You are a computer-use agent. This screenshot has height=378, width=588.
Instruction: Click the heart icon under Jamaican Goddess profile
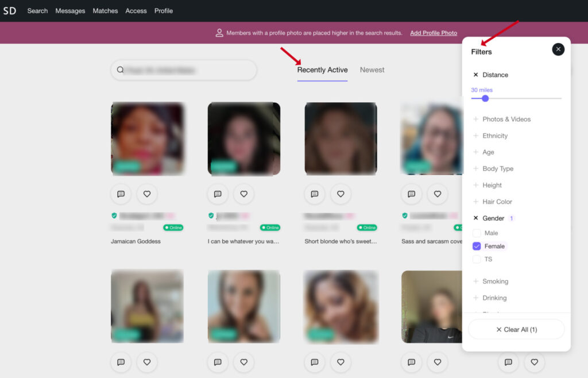point(147,194)
